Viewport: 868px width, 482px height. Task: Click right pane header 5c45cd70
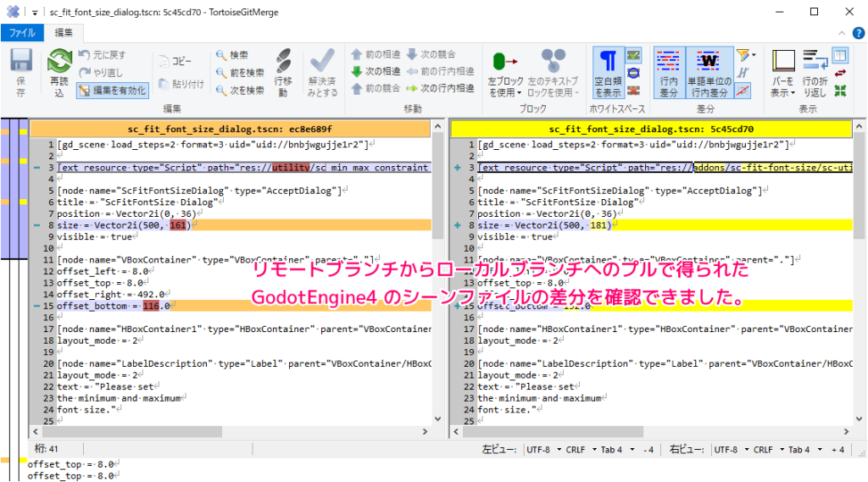(x=651, y=129)
